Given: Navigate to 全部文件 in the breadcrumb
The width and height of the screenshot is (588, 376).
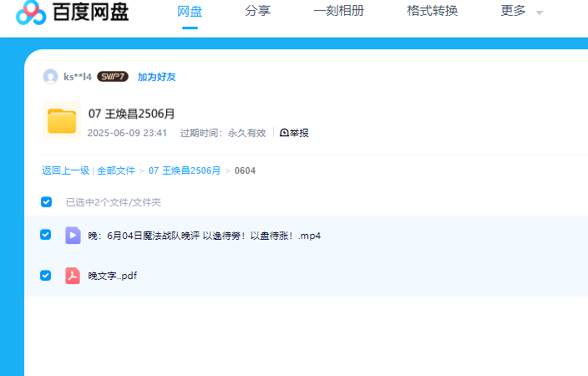Looking at the screenshot, I should pos(115,170).
